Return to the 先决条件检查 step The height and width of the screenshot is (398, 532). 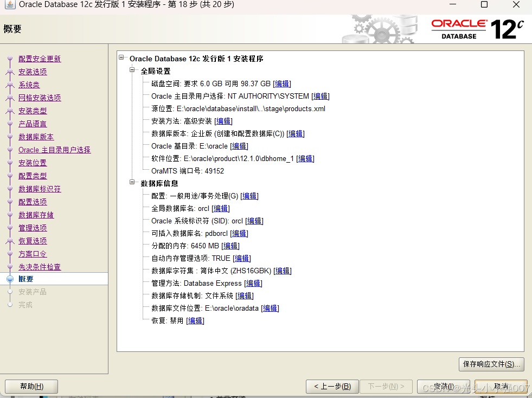click(40, 267)
